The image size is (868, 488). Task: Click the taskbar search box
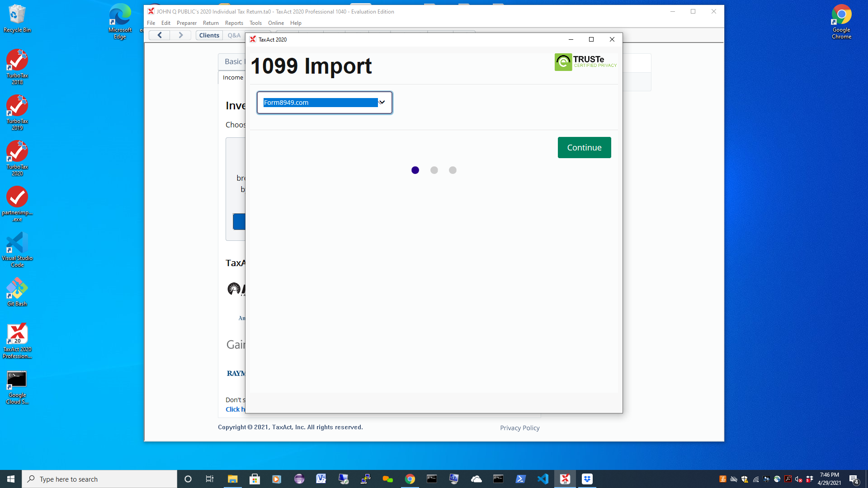[99, 479]
